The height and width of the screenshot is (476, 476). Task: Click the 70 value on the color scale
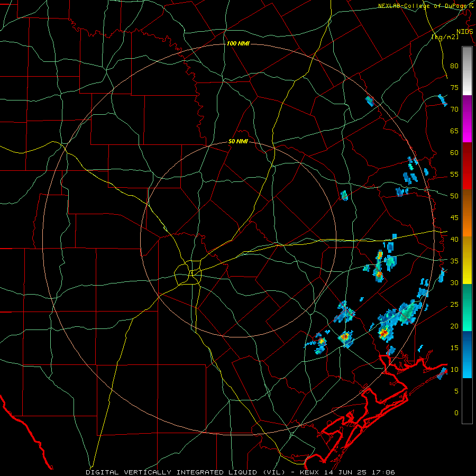(454, 109)
